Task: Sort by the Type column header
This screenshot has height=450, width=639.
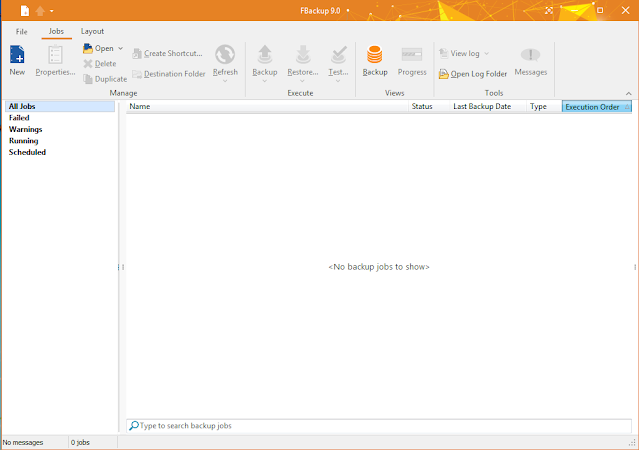Action: pyautogui.click(x=544, y=106)
